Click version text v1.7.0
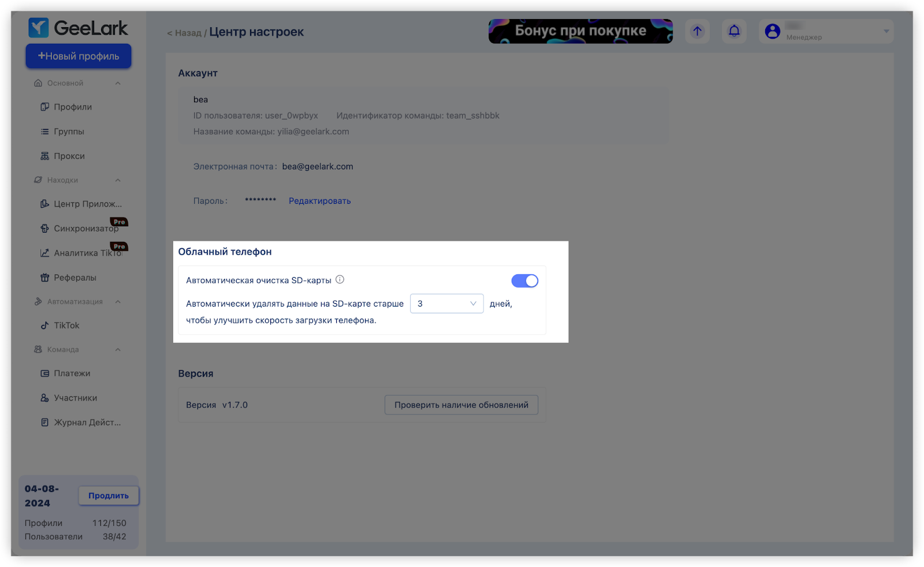The height and width of the screenshot is (567, 924). pos(235,405)
